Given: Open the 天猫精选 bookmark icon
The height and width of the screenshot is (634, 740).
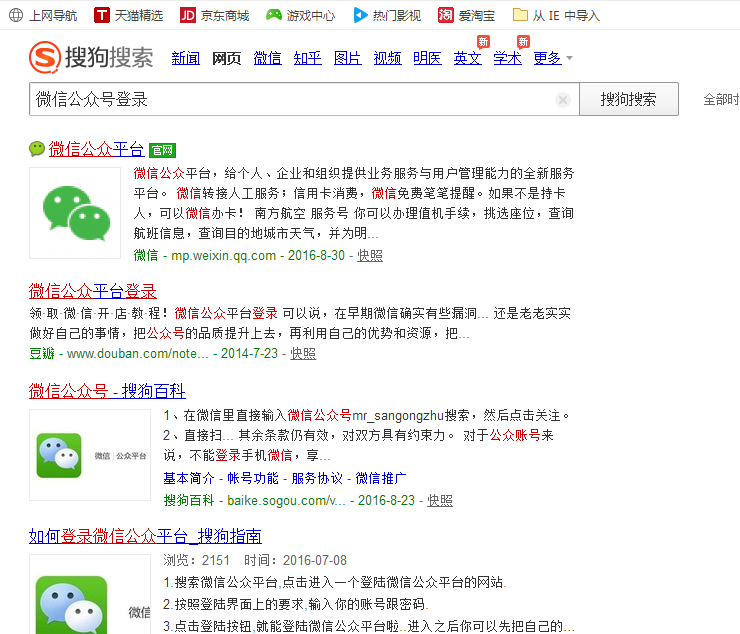Looking at the screenshot, I should point(101,15).
